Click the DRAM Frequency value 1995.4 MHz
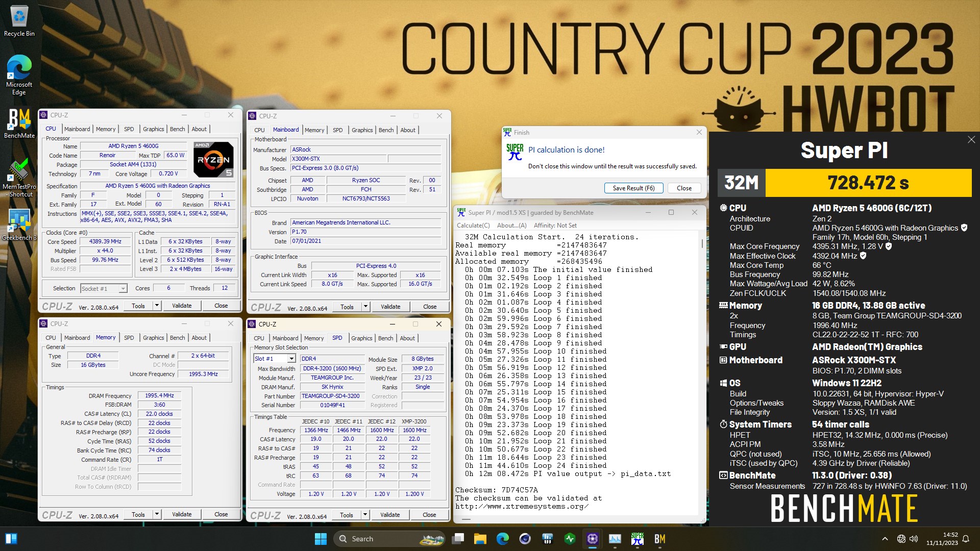 coord(159,395)
